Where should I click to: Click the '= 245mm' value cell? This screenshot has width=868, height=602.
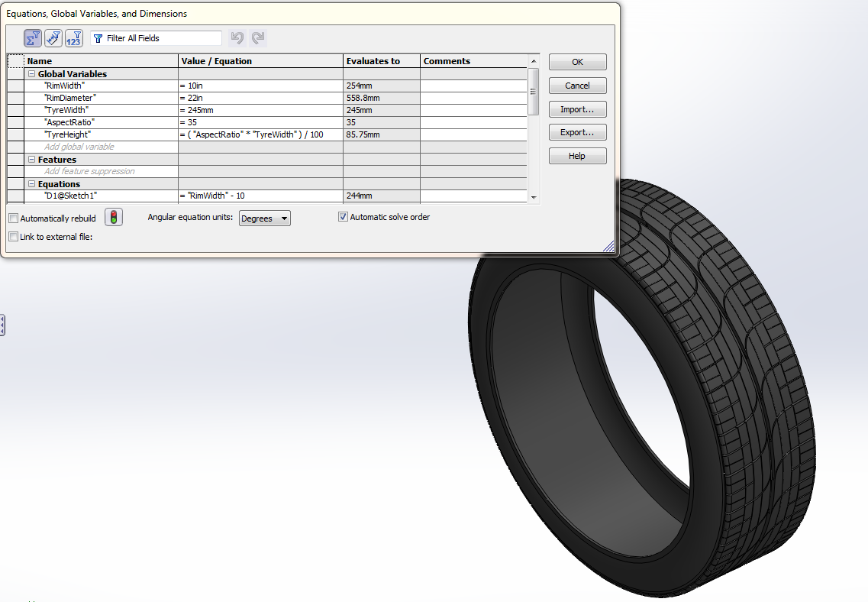click(x=261, y=110)
